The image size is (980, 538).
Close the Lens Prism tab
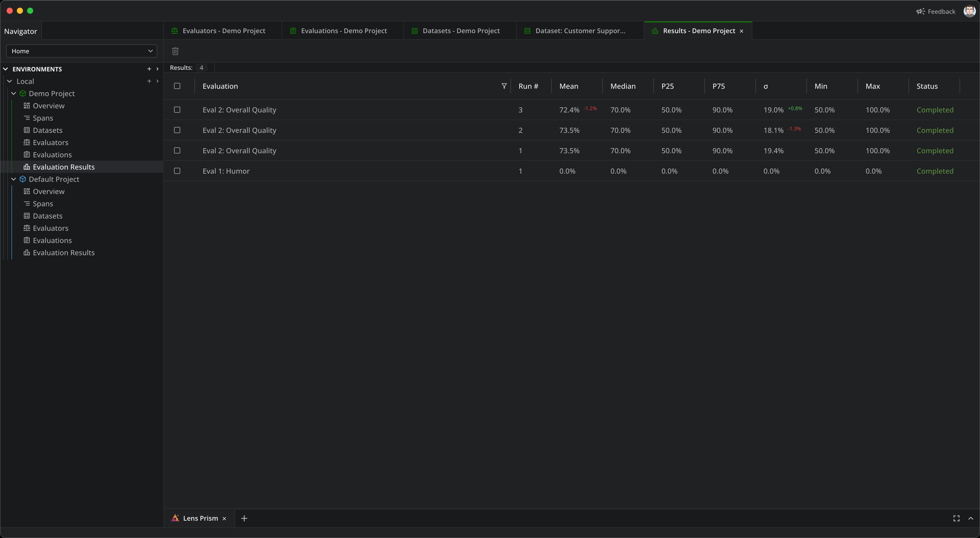pos(225,519)
